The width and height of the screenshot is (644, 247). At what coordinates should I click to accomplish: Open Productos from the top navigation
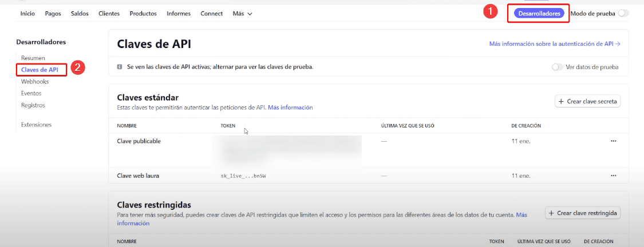pos(143,14)
